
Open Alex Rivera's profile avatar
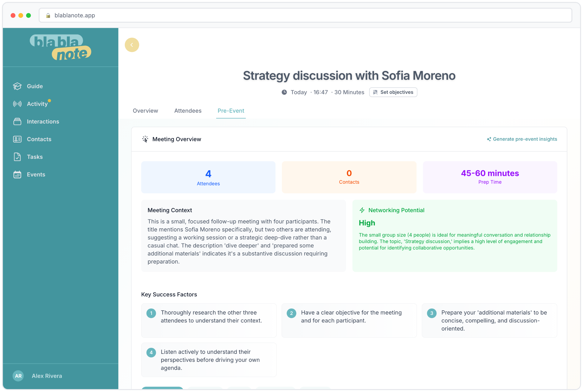click(x=18, y=376)
